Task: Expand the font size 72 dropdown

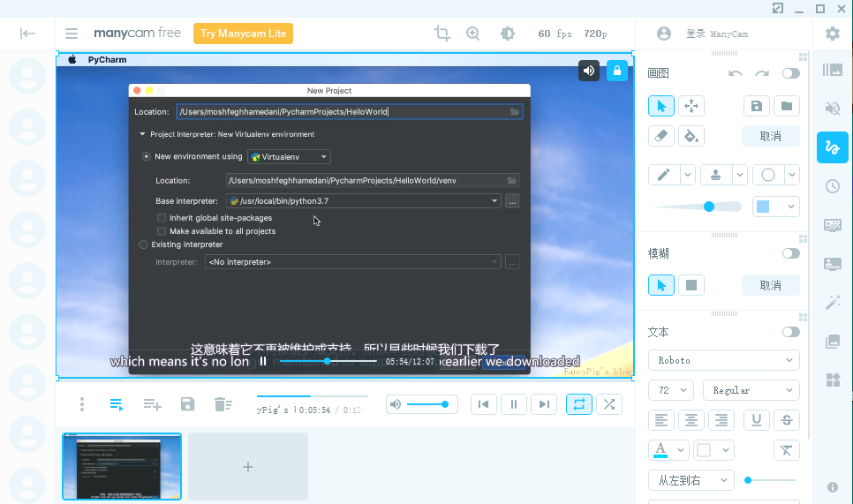Action: point(671,390)
